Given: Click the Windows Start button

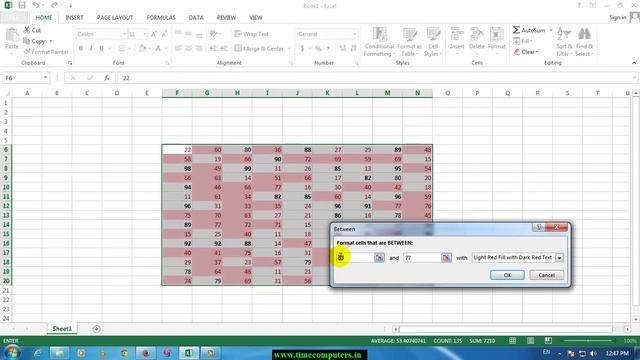Looking at the screenshot, I should click(12, 353).
